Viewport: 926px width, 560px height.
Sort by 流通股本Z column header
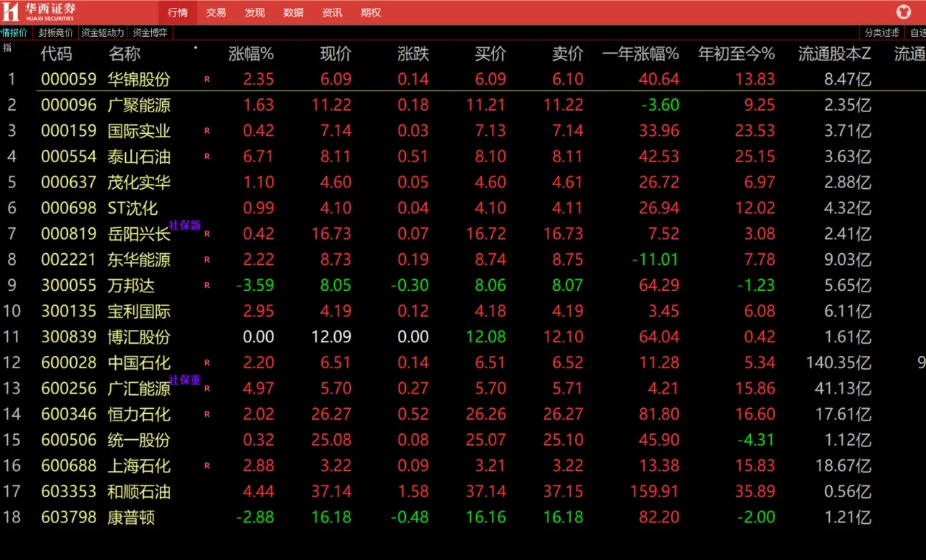pyautogui.click(x=835, y=54)
